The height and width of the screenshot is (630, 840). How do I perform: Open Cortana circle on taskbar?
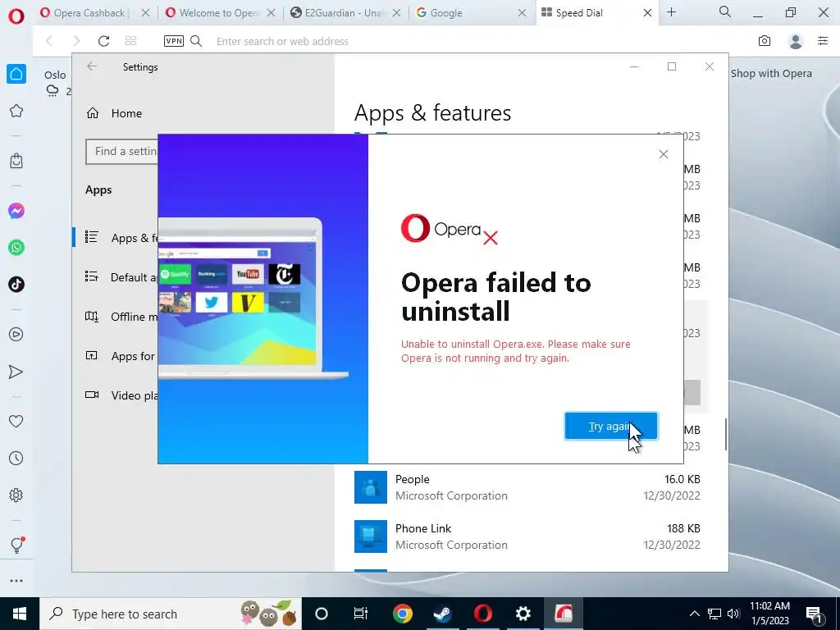click(x=321, y=614)
